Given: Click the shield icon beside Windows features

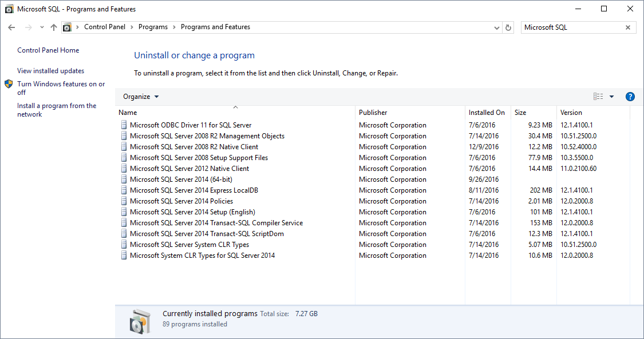Looking at the screenshot, I should point(9,84).
